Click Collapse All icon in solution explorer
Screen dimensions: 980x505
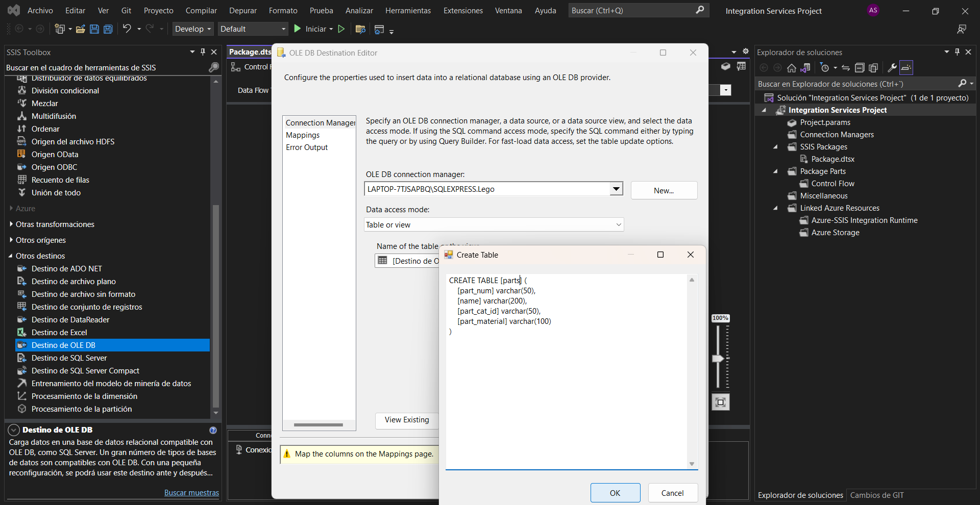pos(860,68)
